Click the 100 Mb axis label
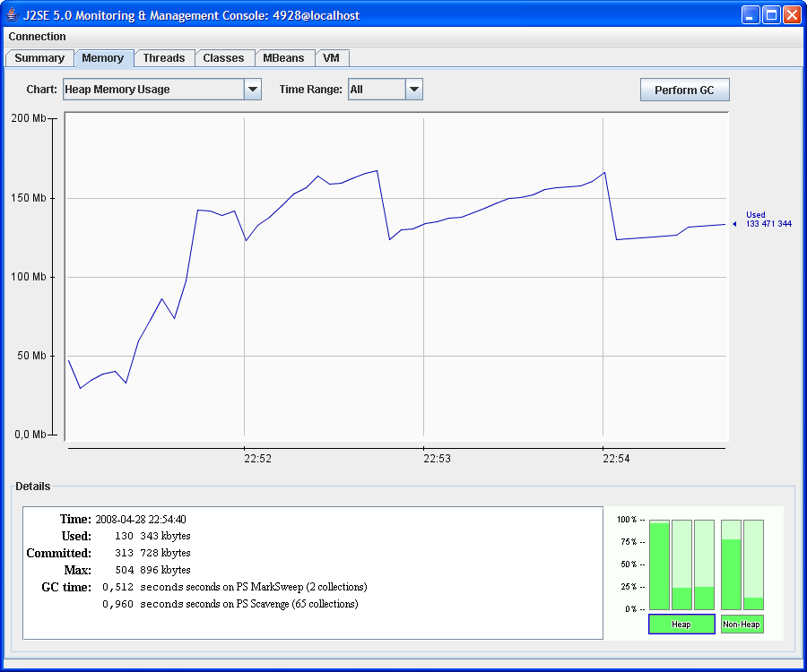Viewport: 807px width, 672px height. click(x=29, y=277)
